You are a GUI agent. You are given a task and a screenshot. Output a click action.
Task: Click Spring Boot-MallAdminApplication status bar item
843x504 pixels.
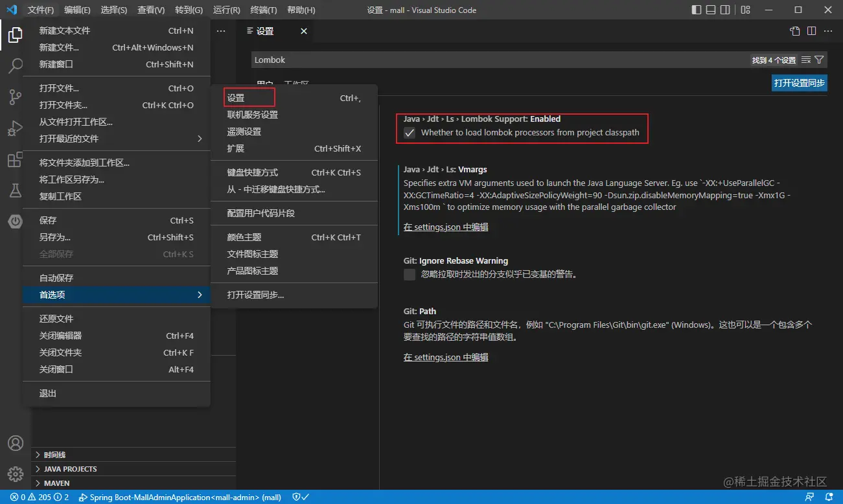180,497
